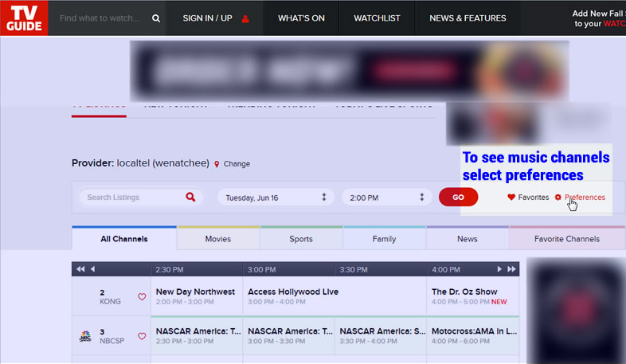Click the 3:00 PM time header
This screenshot has width=626, height=364.
point(261,269)
